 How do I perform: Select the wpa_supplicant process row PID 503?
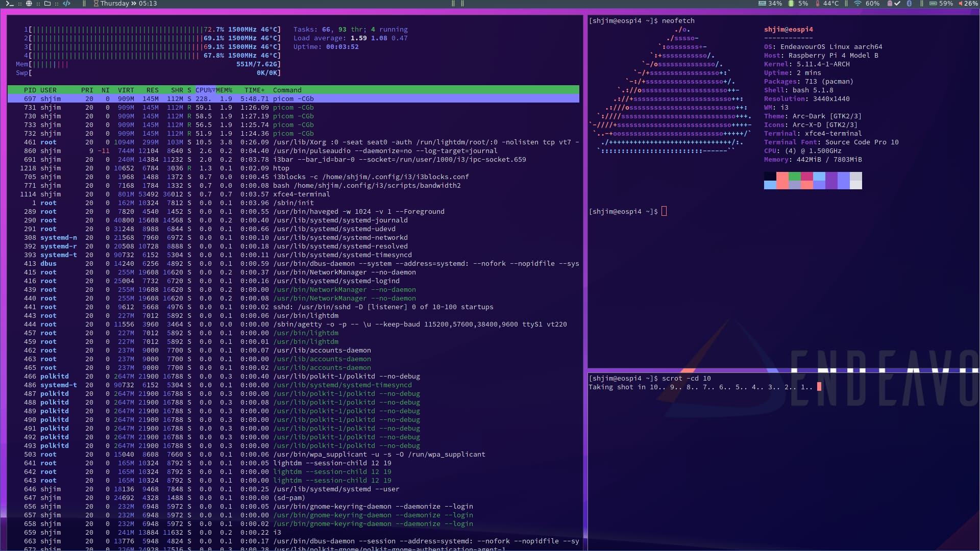tap(293, 455)
